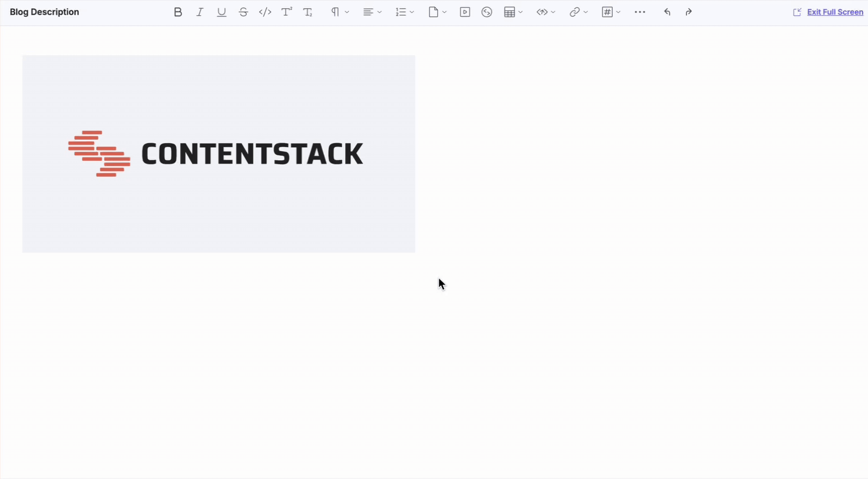Open the text alignment dropdown

pos(372,12)
